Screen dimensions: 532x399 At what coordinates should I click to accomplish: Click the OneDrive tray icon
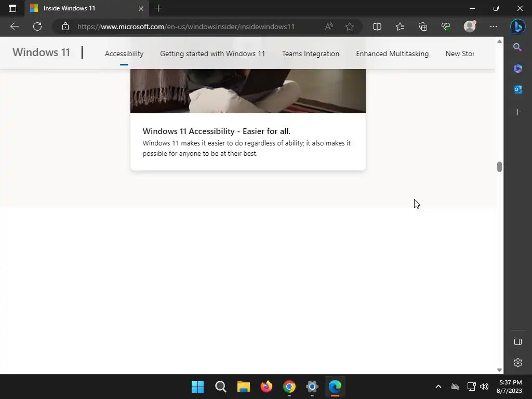tap(455, 387)
